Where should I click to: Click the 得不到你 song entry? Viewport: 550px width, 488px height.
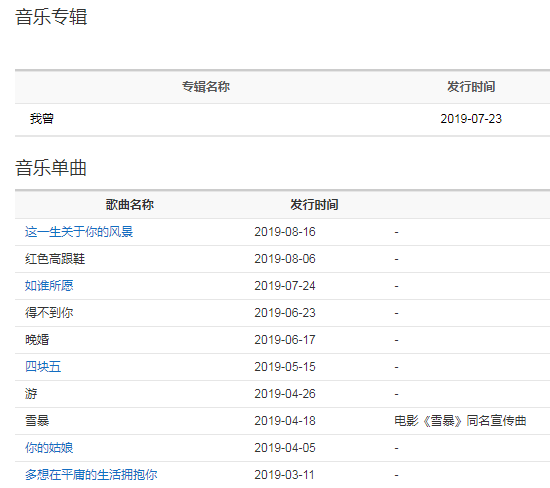pos(49,313)
